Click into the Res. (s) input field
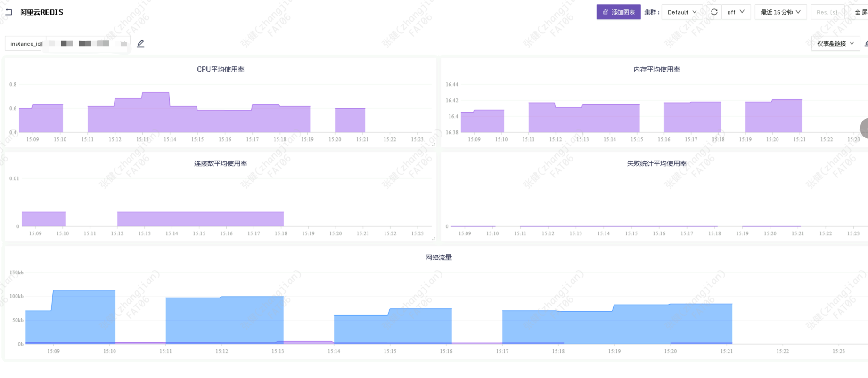The width and height of the screenshot is (868, 378). point(827,12)
